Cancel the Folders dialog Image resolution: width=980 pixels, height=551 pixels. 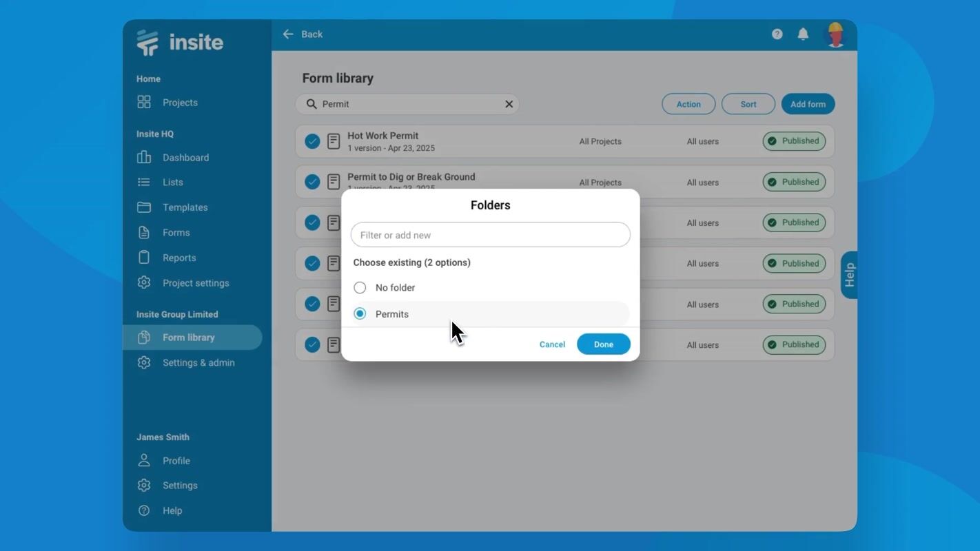552,344
